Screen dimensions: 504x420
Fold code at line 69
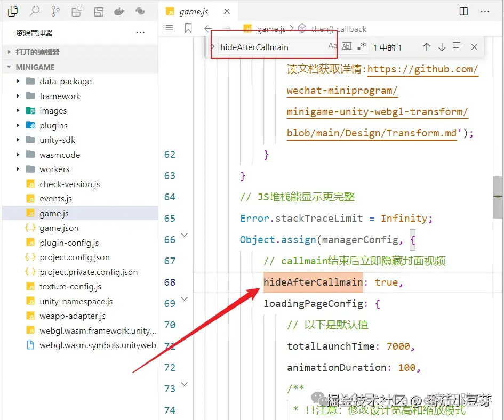(185, 298)
